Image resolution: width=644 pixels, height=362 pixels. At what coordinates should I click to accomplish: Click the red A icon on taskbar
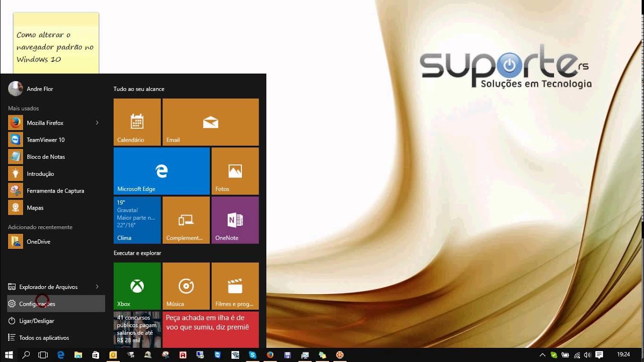click(183, 354)
